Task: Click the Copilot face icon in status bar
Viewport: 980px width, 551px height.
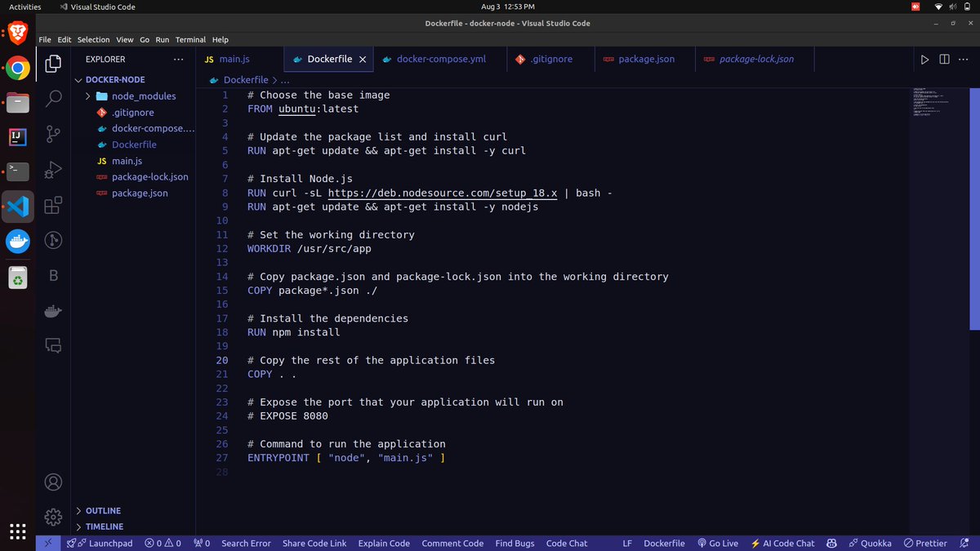Action: 831,543
